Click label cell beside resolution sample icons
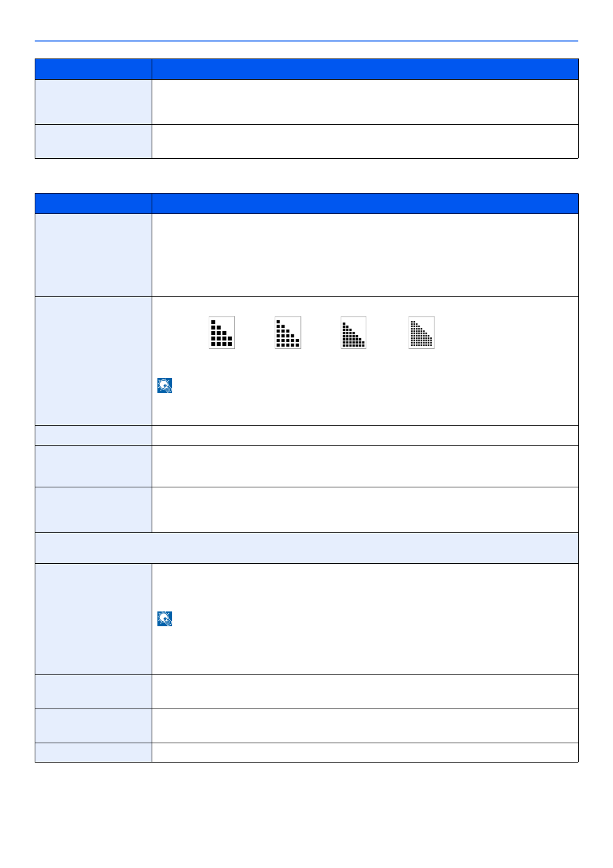The image size is (613, 868). point(93,361)
